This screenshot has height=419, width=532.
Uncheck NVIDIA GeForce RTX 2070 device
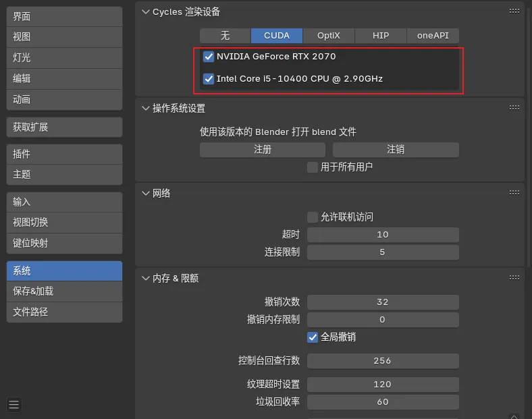click(209, 57)
